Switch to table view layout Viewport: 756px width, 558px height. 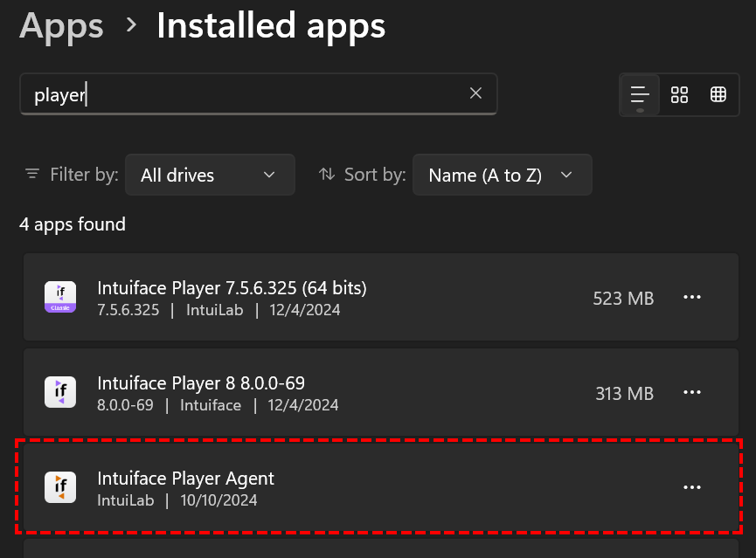[x=718, y=94]
